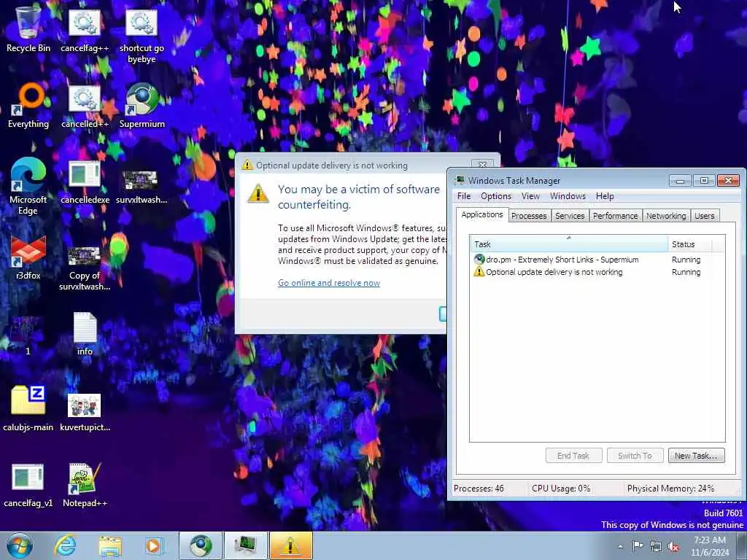Open the Windows Start button
The width and height of the screenshot is (747, 560).
tap(20, 545)
